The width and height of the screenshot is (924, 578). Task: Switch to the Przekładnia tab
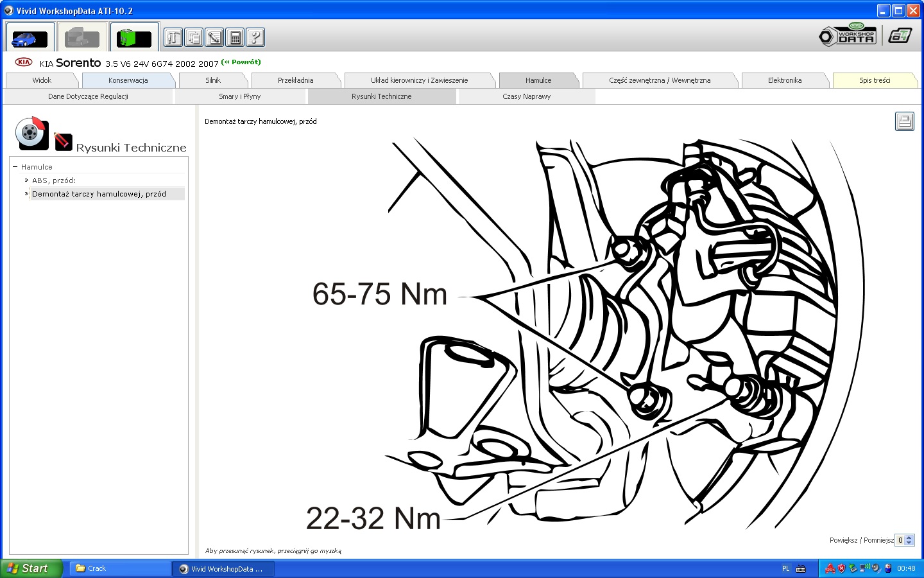[296, 80]
